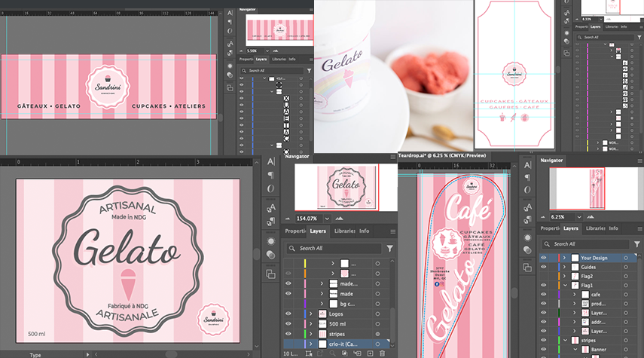Open Character panel icon in Teardrop window
644x358 pixels.
[x=528, y=165]
